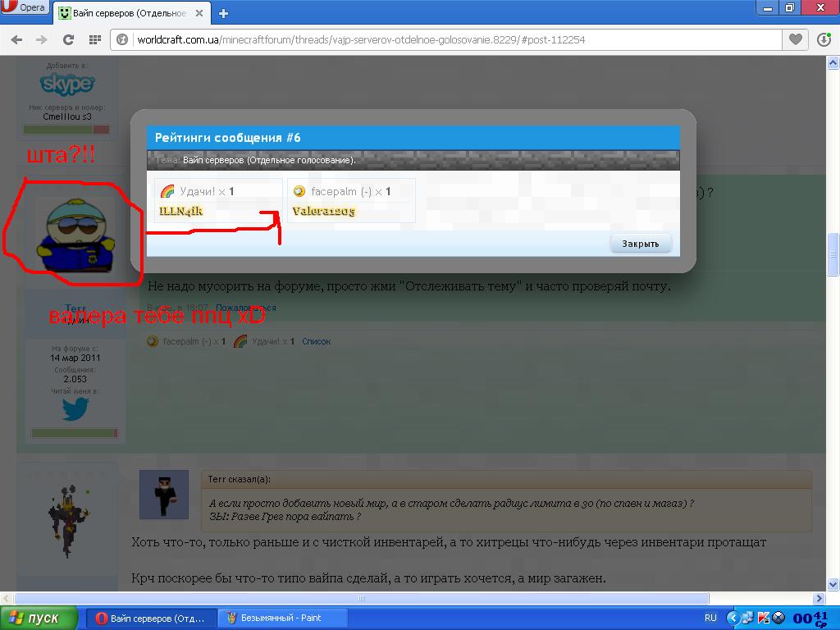Viewport: 840px width, 630px height.
Task: Click the facepalm rating icon in dialog
Action: 299,191
